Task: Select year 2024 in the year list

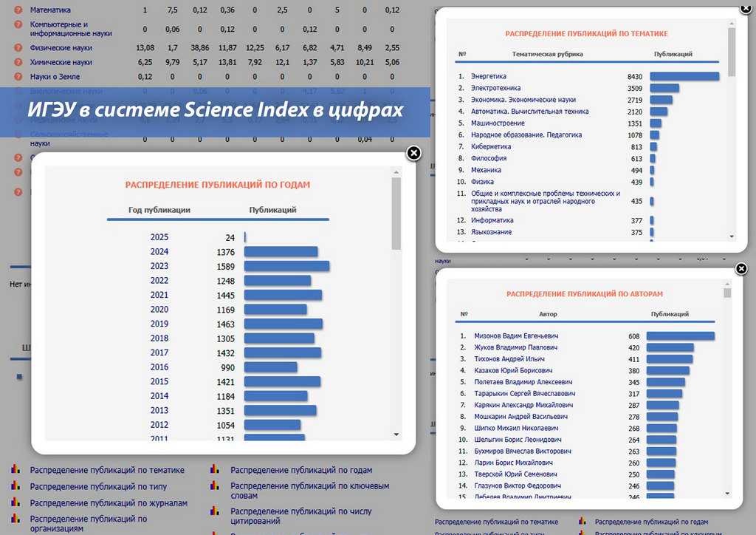Action: point(159,252)
